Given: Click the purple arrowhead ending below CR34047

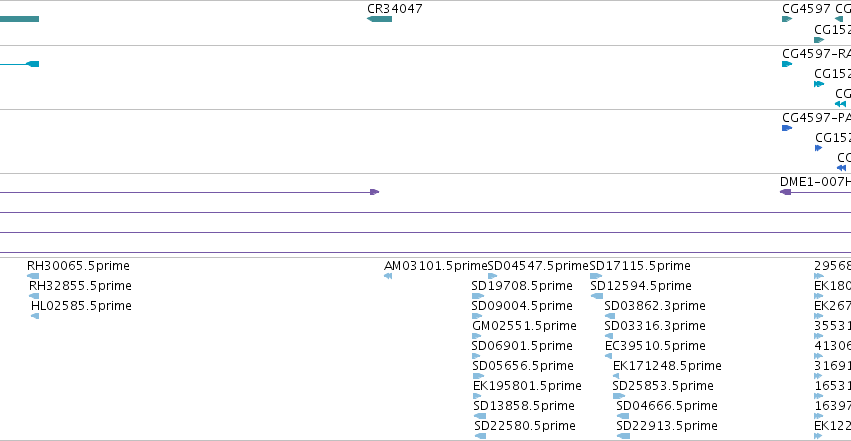Looking at the screenshot, I should (x=374, y=192).
